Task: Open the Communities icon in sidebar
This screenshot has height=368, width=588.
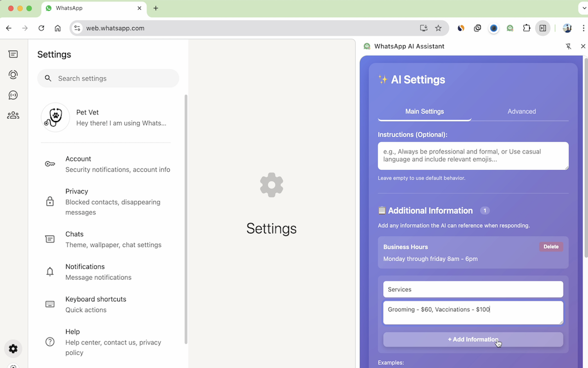Action: point(13,115)
